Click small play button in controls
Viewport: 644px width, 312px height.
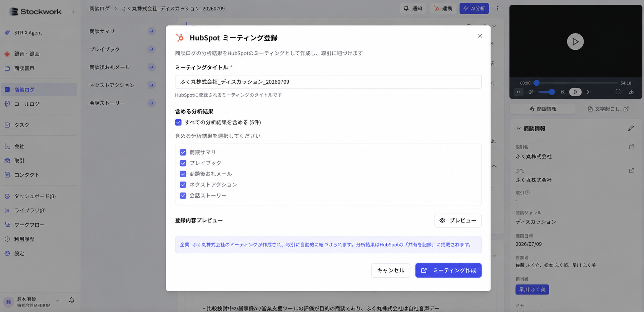[x=575, y=92]
